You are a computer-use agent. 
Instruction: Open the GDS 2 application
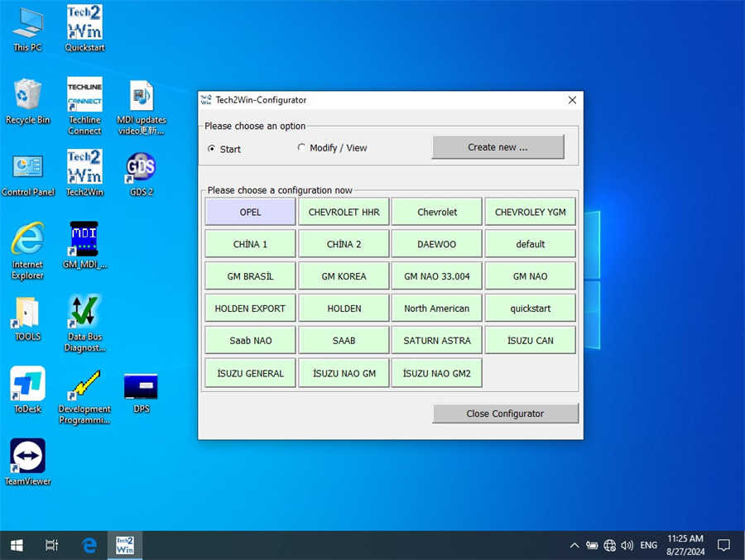pyautogui.click(x=141, y=171)
